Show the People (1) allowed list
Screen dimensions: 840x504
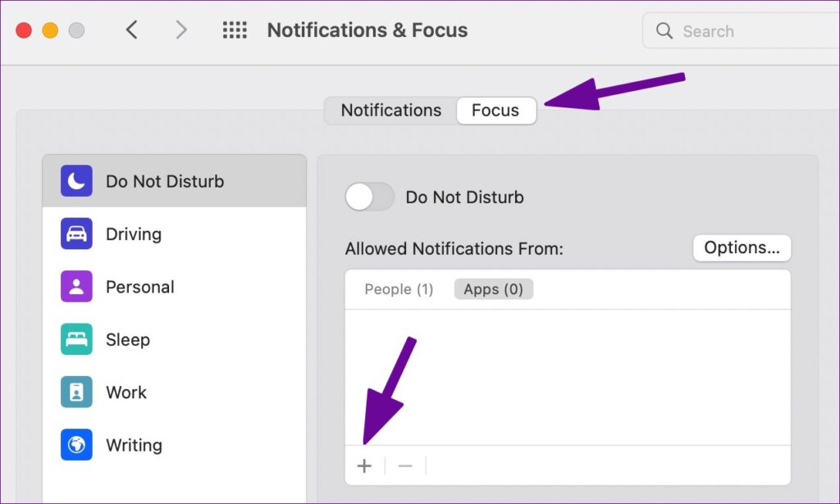(x=399, y=289)
